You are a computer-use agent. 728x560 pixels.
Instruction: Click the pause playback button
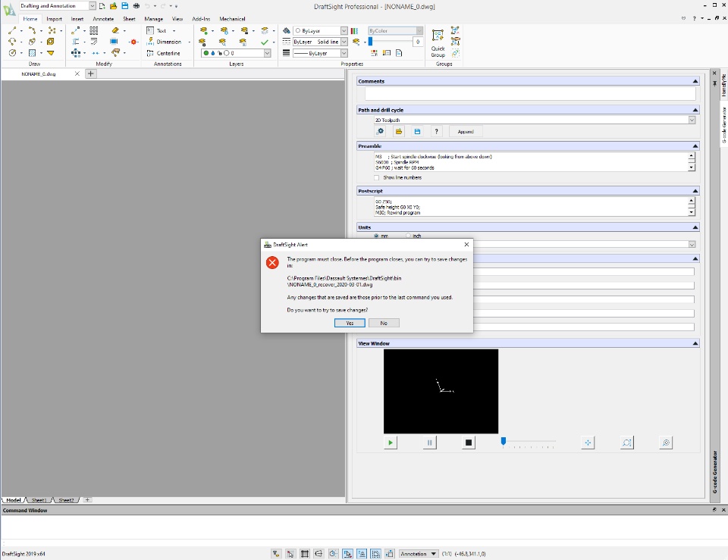429,443
